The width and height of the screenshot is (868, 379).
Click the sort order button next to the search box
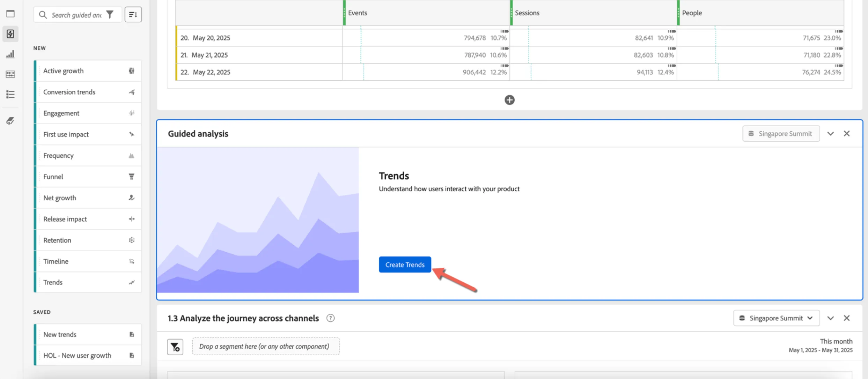133,15
